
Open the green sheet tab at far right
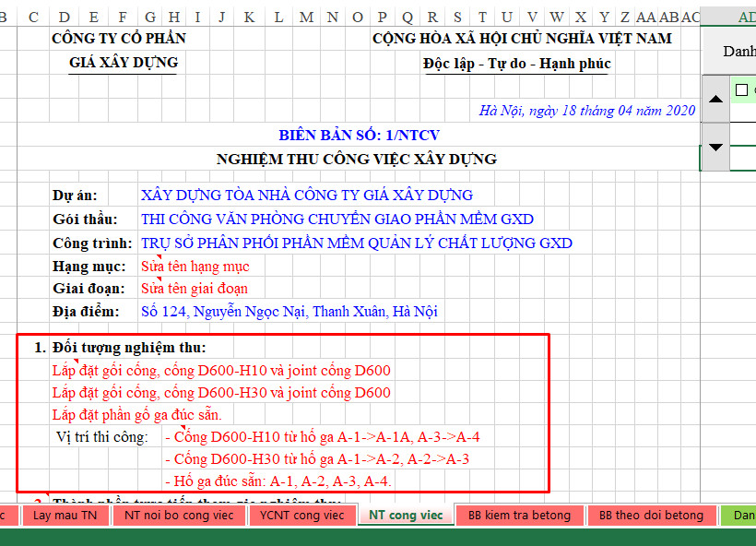coord(740,516)
